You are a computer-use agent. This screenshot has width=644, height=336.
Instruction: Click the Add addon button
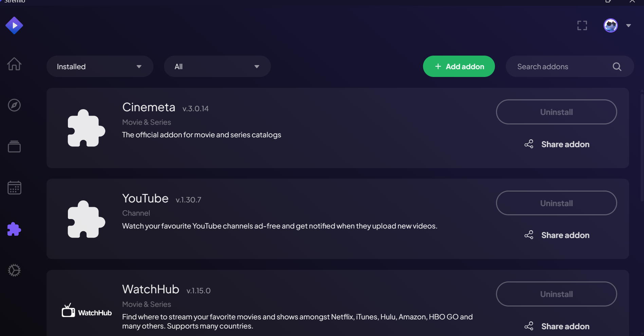pyautogui.click(x=459, y=66)
